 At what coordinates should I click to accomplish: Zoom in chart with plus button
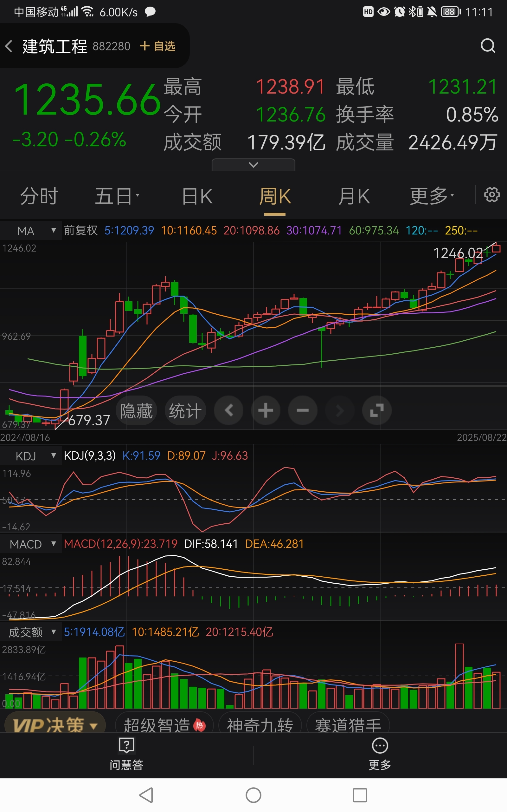click(266, 410)
